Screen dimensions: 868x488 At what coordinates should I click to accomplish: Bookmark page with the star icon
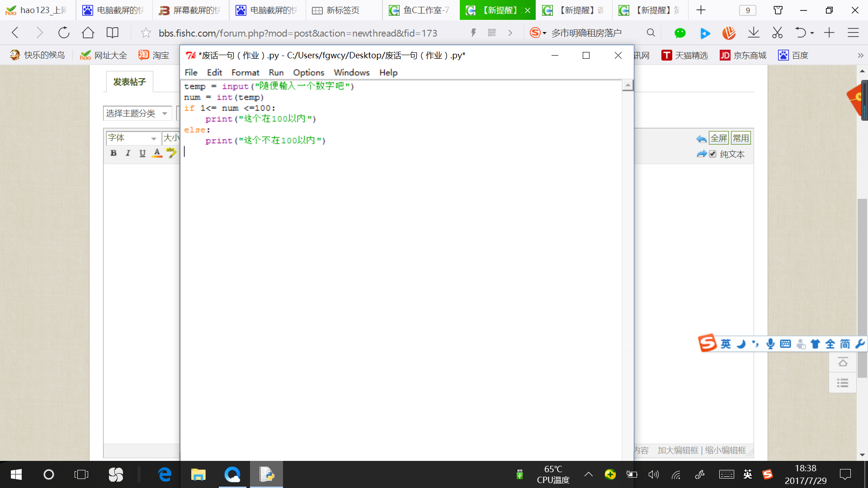[146, 33]
